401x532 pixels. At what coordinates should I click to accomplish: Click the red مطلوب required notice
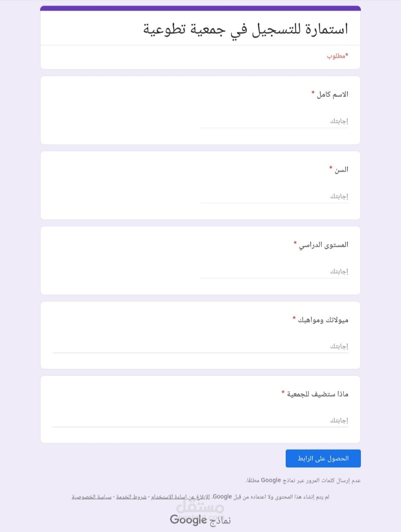tap(337, 56)
